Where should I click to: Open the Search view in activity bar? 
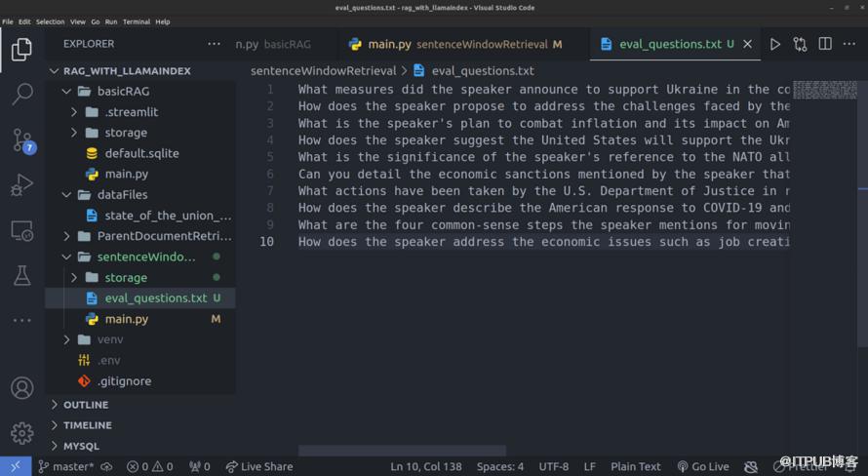point(21,95)
